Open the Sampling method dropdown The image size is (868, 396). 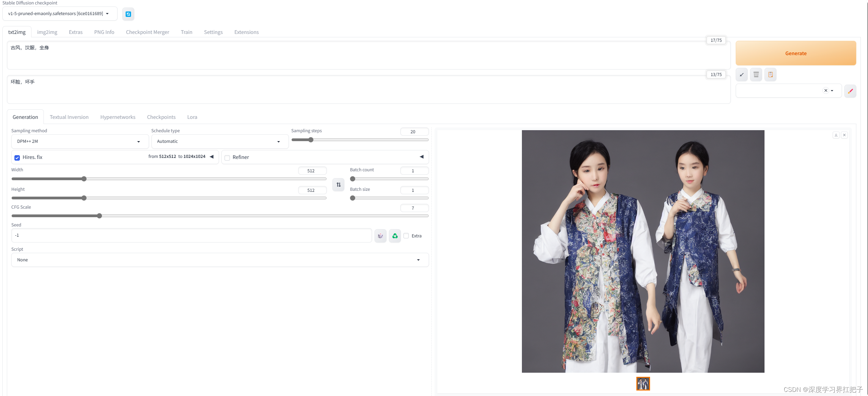(77, 141)
